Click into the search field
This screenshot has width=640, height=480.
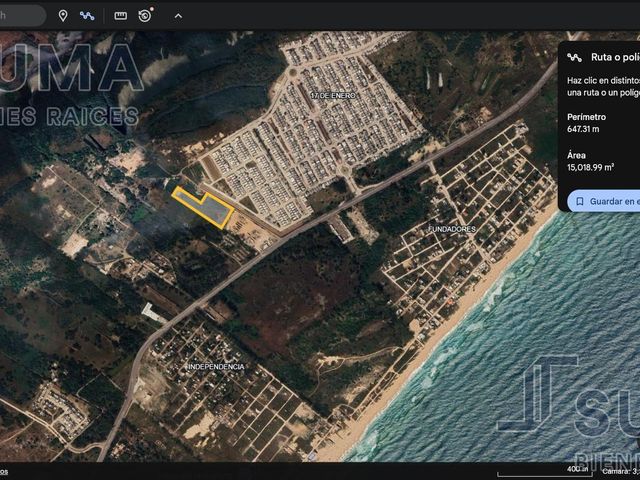(21, 16)
